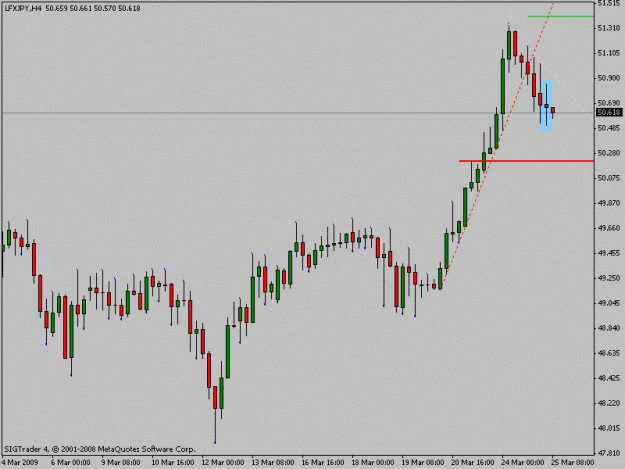Click the 13 Mar 08:00 date label
This screenshot has width=625, height=469.
[273, 462]
